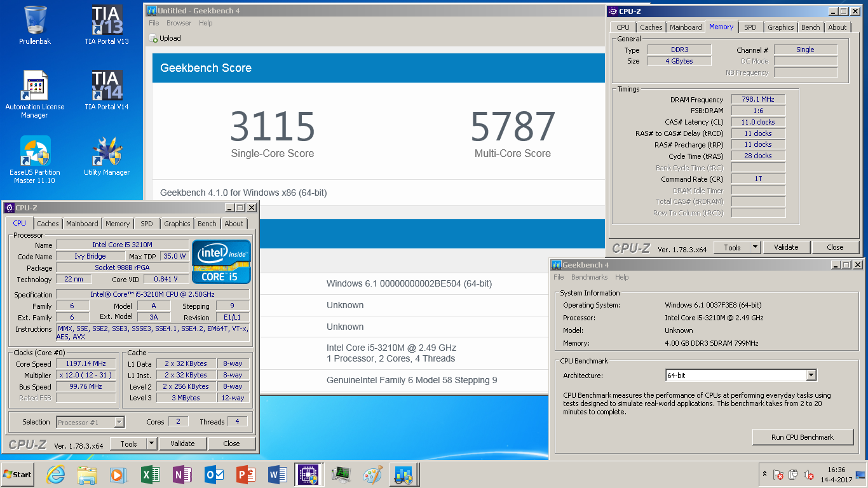Open Bench tab in CPU-Z Memory window
868x488 pixels.
point(810,27)
